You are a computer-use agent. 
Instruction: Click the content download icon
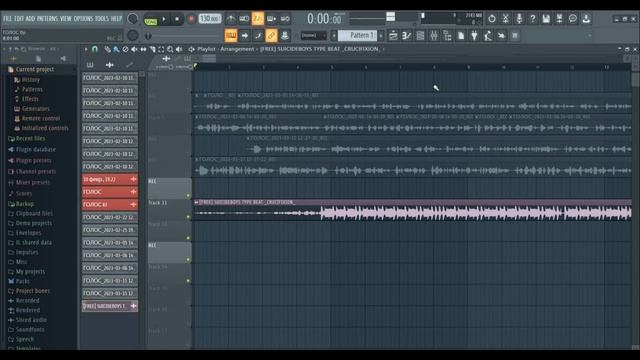pos(586,19)
